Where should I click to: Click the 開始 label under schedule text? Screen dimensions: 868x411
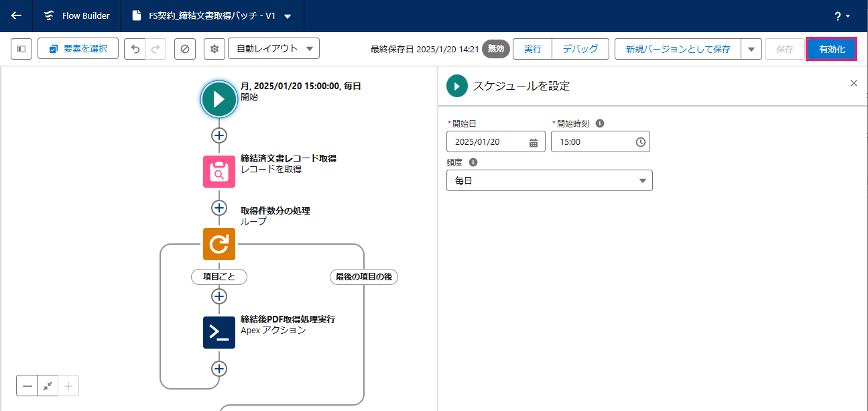pos(249,97)
